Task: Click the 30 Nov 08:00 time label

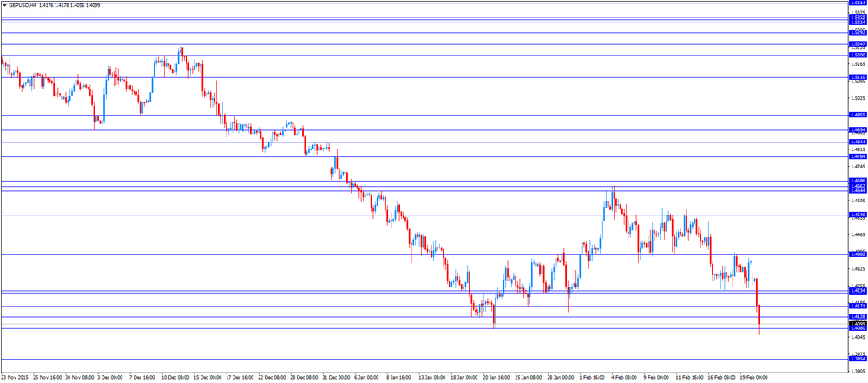Action: click(x=79, y=378)
